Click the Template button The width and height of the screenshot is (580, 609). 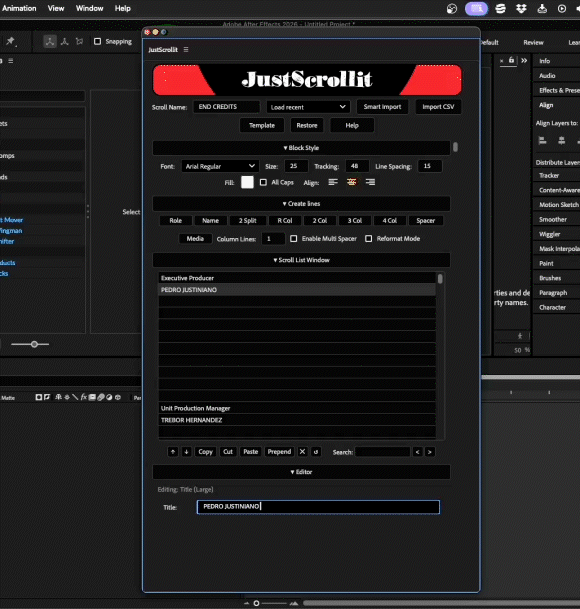262,125
